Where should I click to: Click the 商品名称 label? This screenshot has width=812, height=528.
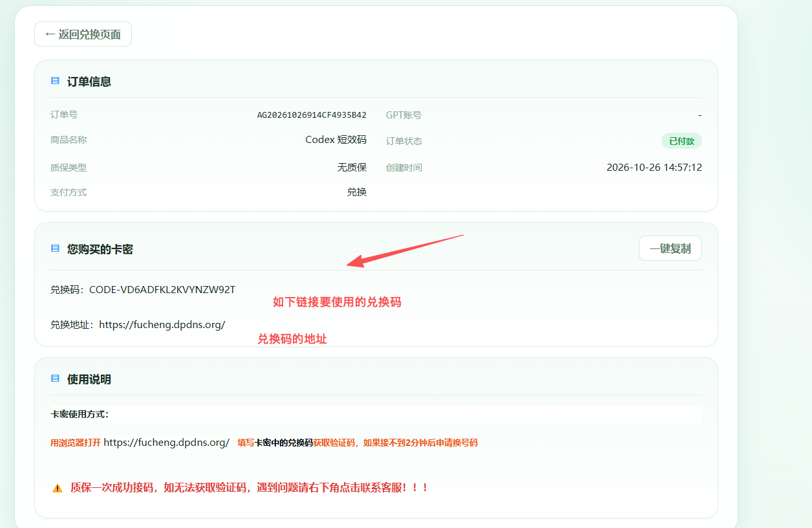tap(69, 140)
